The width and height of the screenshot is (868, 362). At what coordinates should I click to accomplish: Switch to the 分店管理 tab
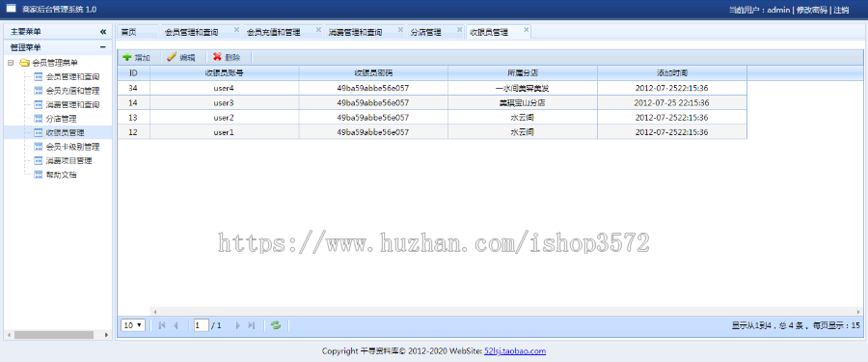click(x=425, y=33)
